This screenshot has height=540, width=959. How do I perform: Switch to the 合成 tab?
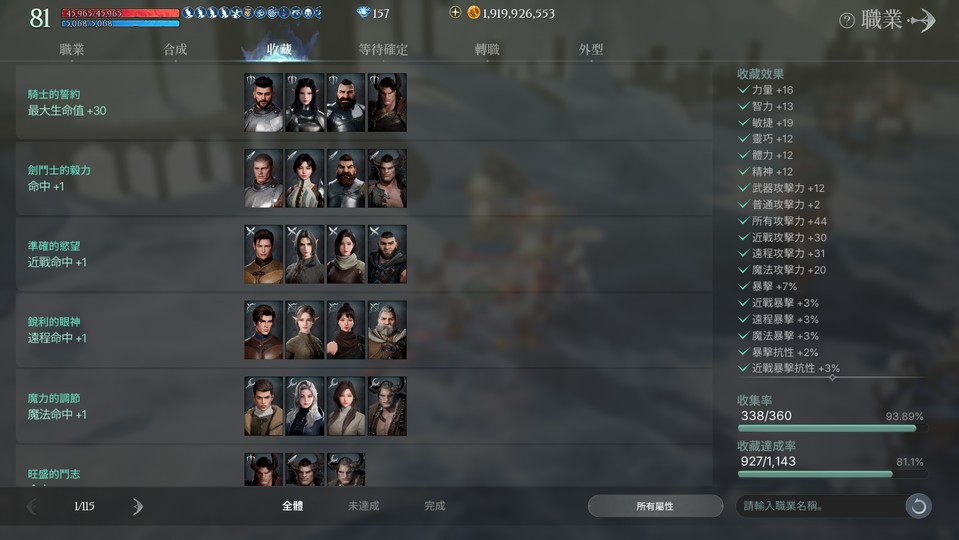[x=176, y=50]
